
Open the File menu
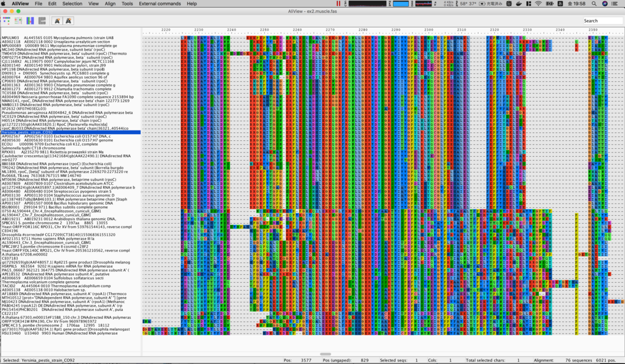click(38, 4)
